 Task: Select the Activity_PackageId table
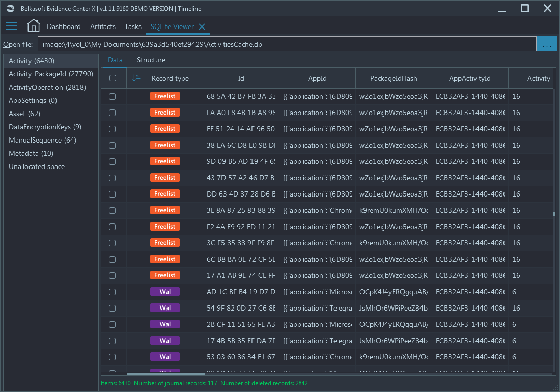[45, 74]
